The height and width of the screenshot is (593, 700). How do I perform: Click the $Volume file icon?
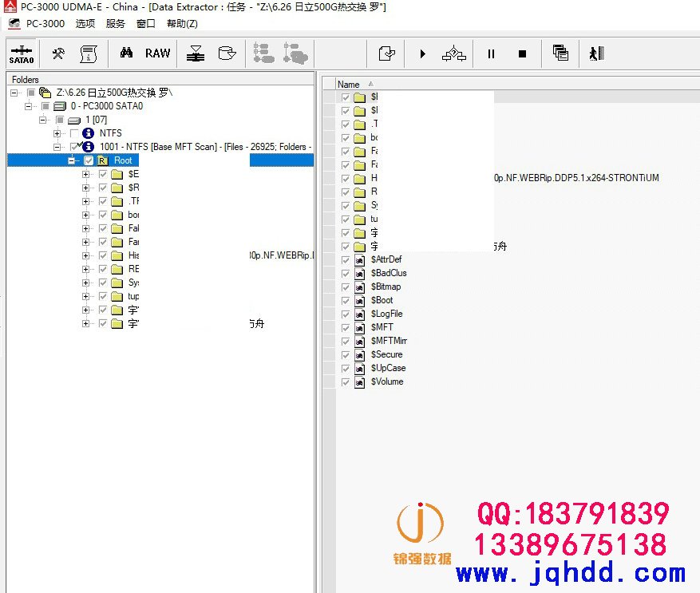point(359,382)
